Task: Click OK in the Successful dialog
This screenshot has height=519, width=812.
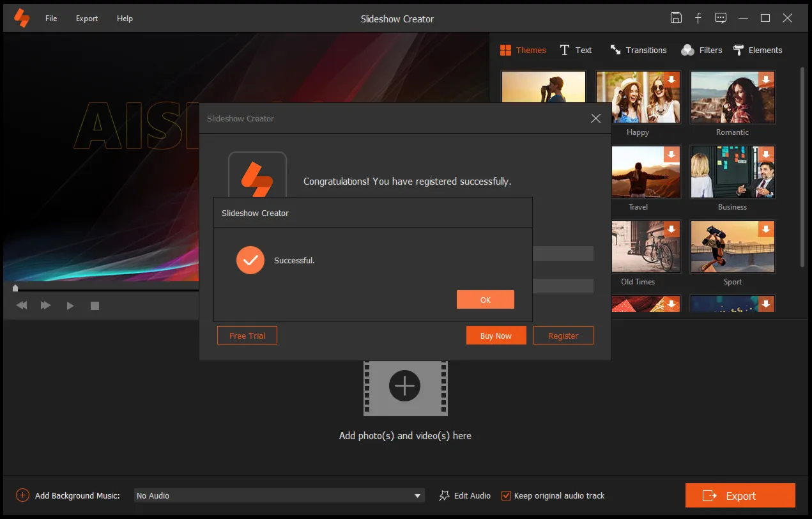Action: (x=485, y=300)
